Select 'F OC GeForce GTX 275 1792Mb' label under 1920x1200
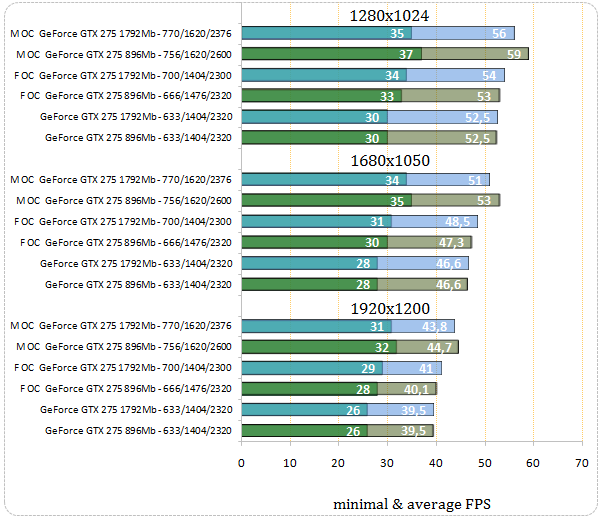 [123, 368]
